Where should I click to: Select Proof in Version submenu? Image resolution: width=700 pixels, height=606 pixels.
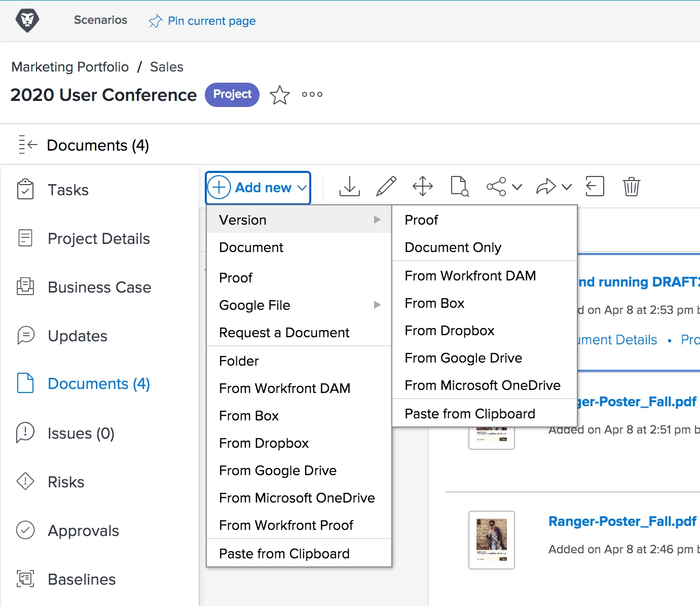coord(485,220)
